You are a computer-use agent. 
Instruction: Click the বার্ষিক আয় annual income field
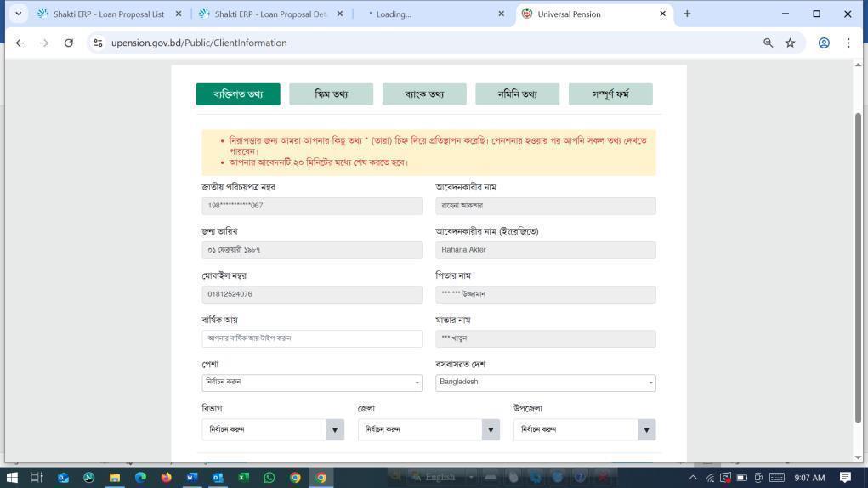(x=311, y=338)
